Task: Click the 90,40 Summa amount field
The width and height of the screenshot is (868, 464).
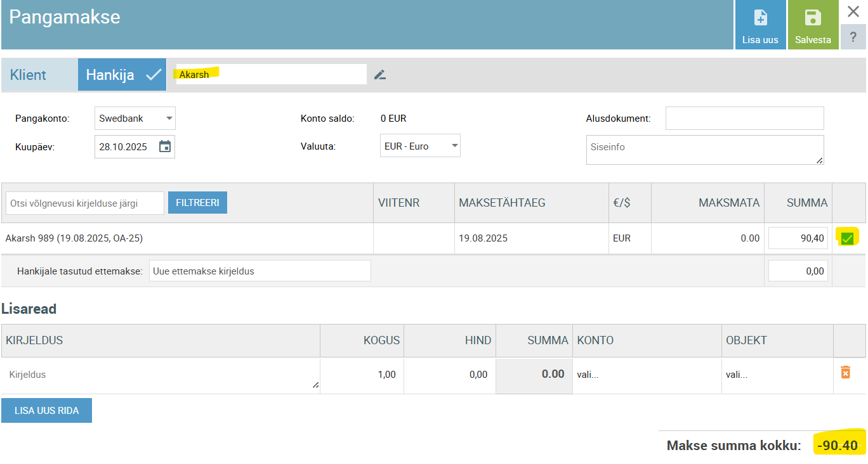Action: pyautogui.click(x=798, y=238)
